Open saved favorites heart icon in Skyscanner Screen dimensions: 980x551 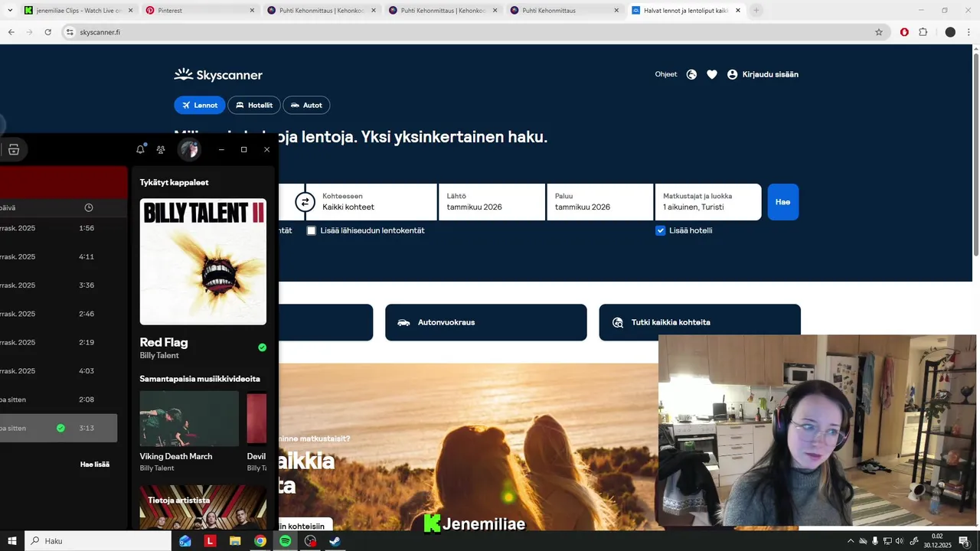coord(712,74)
